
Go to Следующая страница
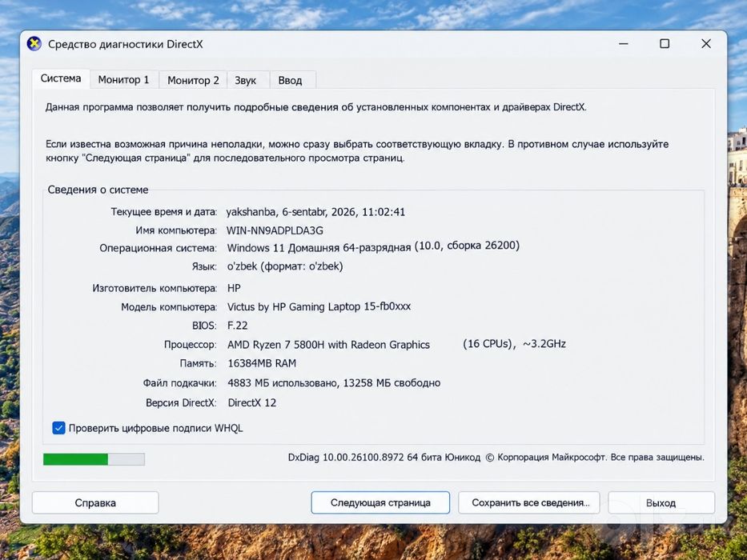point(380,503)
